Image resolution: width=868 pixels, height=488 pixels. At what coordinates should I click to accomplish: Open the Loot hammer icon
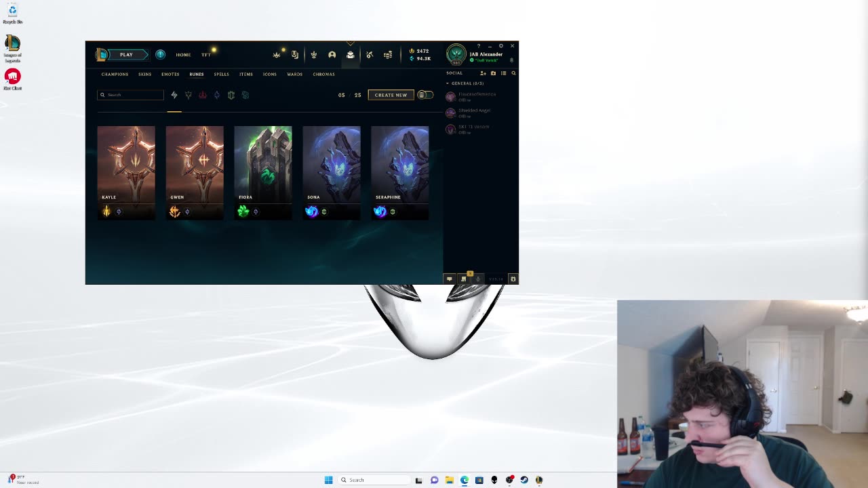pyautogui.click(x=370, y=55)
